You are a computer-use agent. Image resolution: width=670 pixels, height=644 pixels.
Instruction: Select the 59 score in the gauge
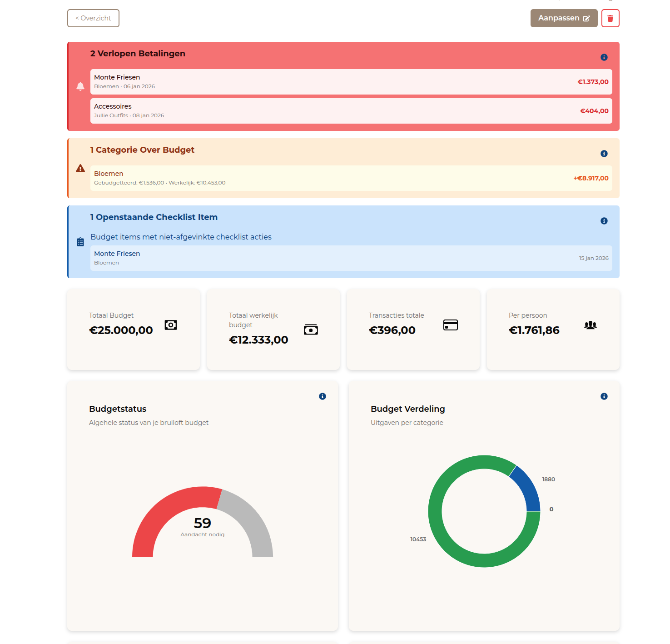203,523
